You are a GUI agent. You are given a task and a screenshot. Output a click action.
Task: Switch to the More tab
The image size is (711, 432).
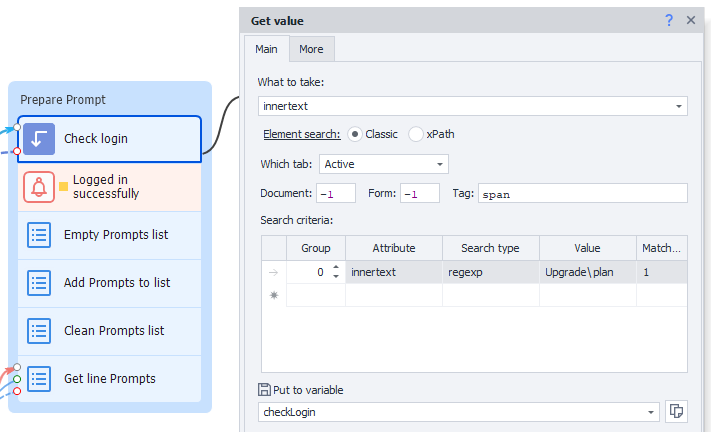(311, 49)
